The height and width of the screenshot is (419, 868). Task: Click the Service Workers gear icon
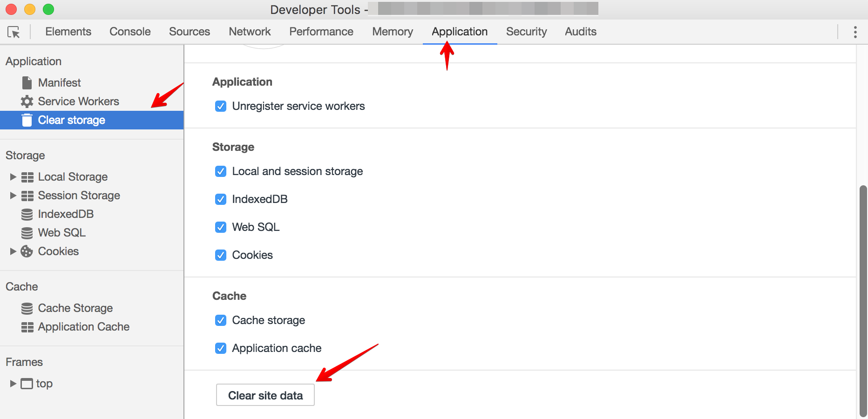[x=27, y=101]
